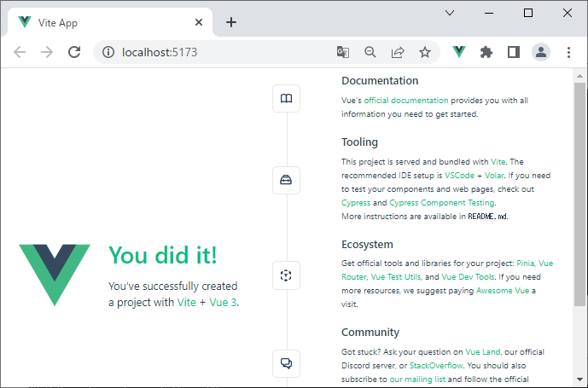588x388 pixels.
Task: Click the README.md text
Action: [487, 217]
